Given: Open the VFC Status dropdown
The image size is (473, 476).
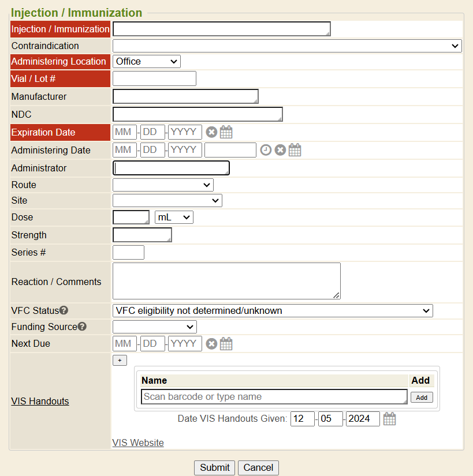Looking at the screenshot, I should pos(273,311).
